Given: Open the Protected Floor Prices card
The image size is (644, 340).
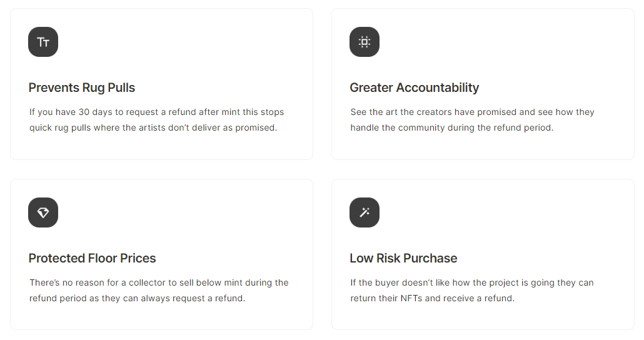Looking at the screenshot, I should (x=161, y=254).
